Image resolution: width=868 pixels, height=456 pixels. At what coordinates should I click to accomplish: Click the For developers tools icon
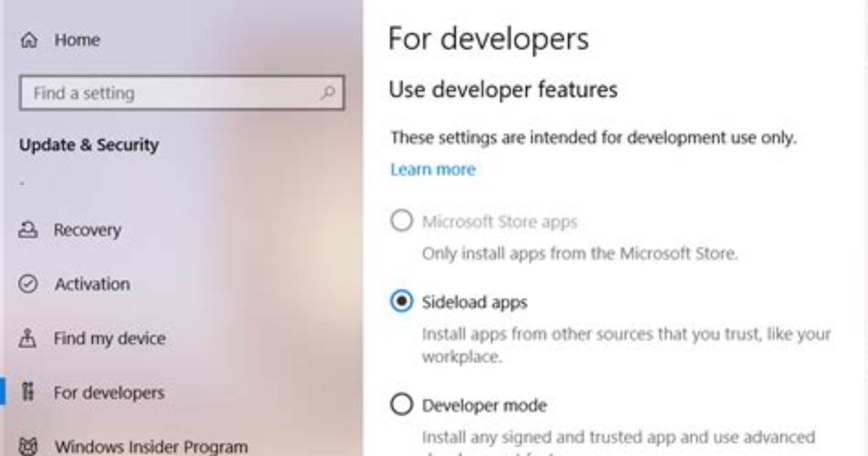coord(28,391)
